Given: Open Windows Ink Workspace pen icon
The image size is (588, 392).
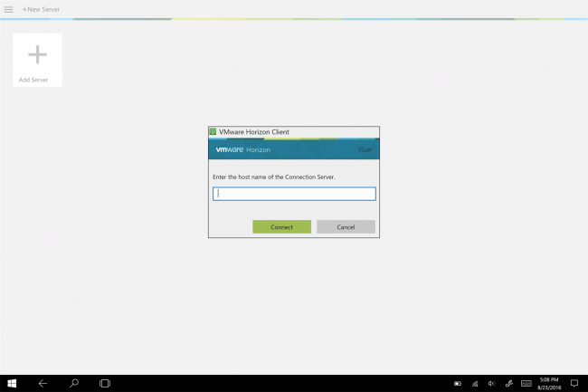Looking at the screenshot, I should [509, 384].
